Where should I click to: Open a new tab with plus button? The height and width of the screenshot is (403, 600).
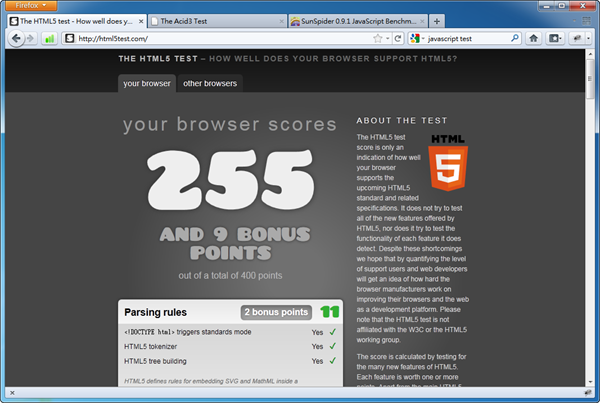coord(438,21)
